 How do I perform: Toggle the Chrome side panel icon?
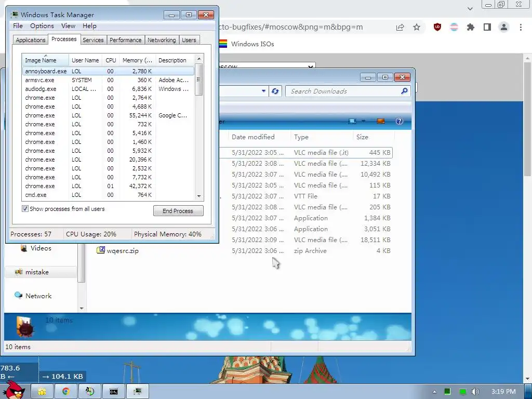click(x=487, y=27)
